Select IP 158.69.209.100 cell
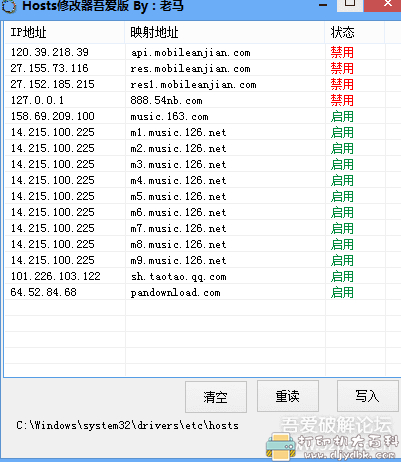This screenshot has width=401, height=462. click(x=53, y=116)
